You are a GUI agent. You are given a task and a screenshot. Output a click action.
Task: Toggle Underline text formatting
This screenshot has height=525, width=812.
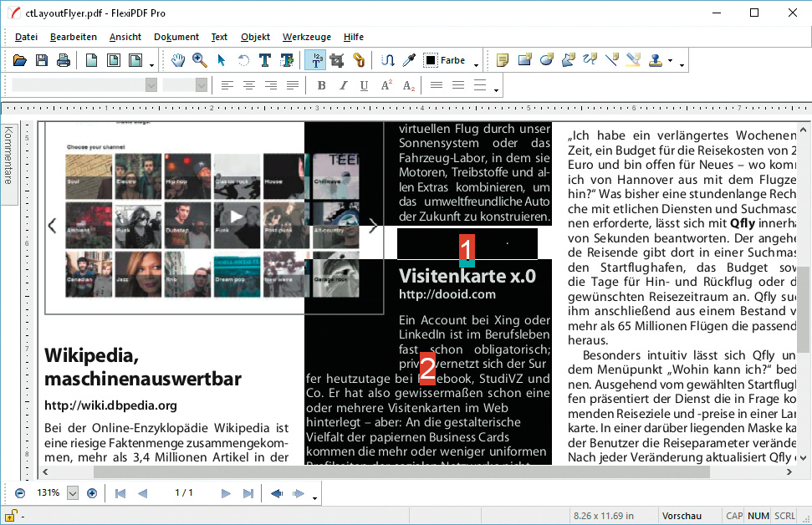pyautogui.click(x=364, y=85)
